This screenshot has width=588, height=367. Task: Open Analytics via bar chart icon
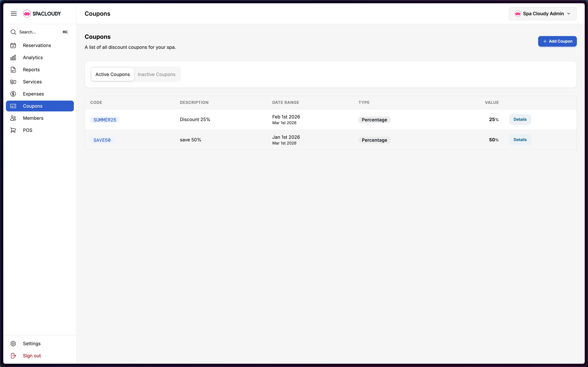[x=13, y=58]
